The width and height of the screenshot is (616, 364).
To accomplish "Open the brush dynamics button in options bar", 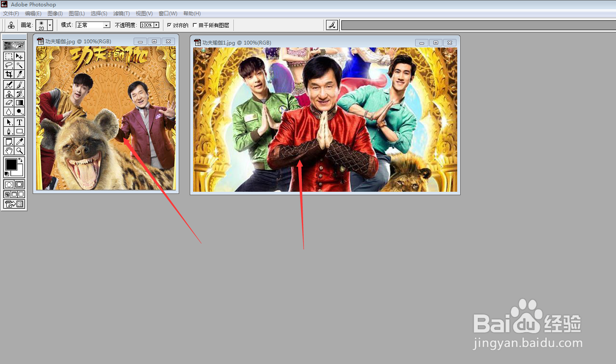I will point(332,25).
